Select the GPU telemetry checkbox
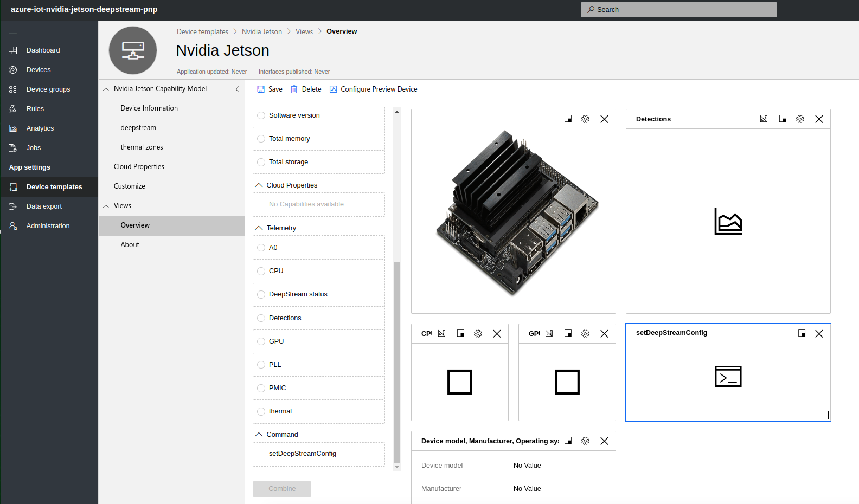The height and width of the screenshot is (504, 859). click(x=261, y=341)
